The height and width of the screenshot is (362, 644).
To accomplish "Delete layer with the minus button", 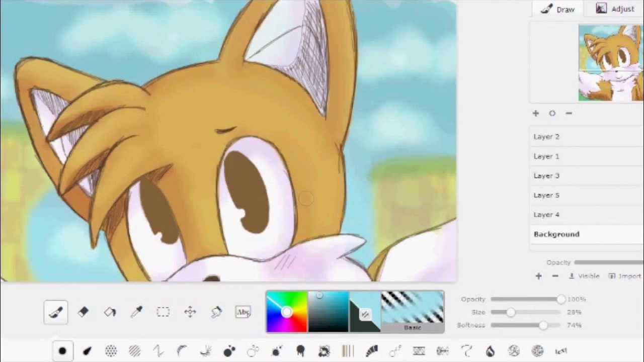I will [x=555, y=276].
